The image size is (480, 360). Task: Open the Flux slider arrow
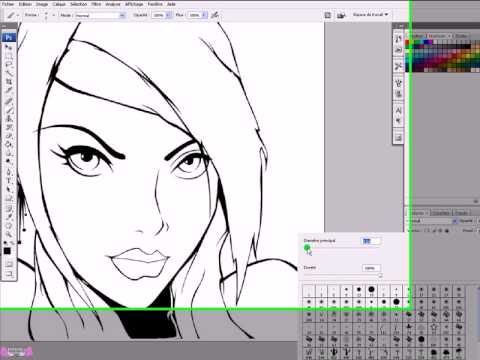205,15
